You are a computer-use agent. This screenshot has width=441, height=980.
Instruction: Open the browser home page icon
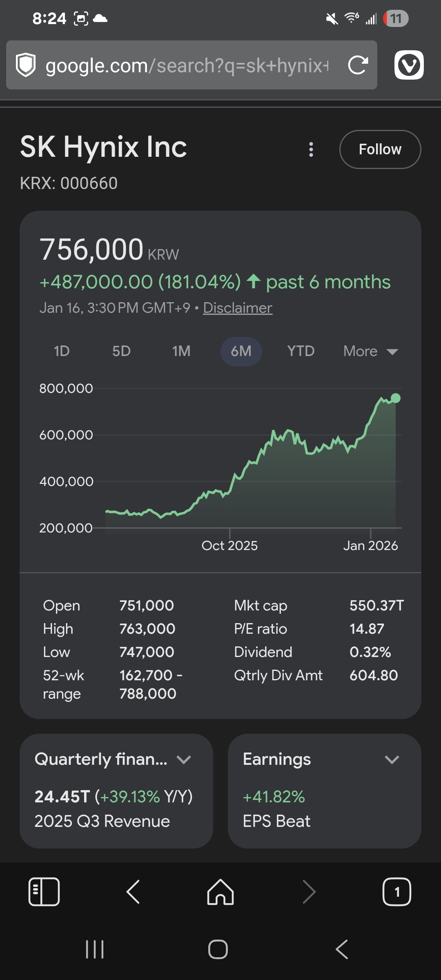[x=220, y=892]
